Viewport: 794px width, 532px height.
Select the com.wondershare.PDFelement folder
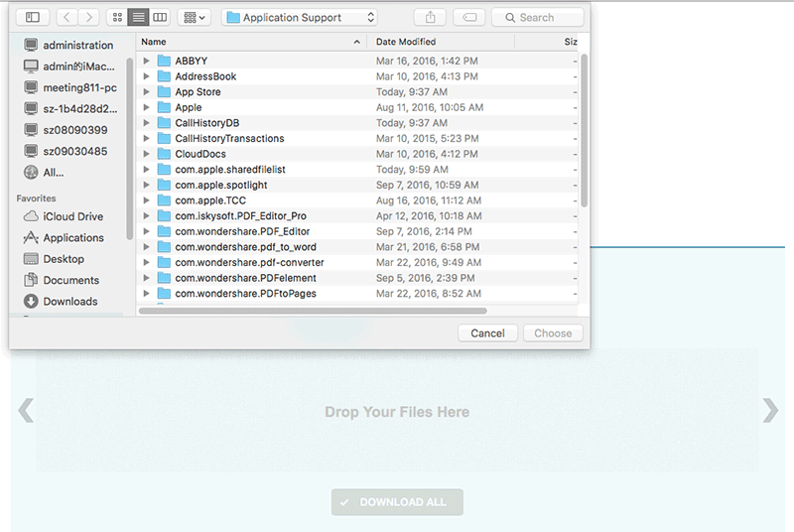pos(357,278)
